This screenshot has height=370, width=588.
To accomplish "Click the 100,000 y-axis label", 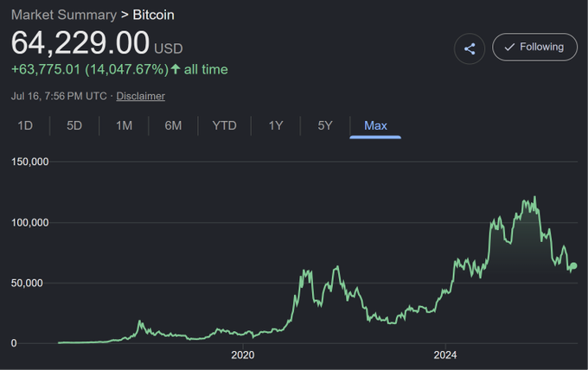I will (x=30, y=222).
